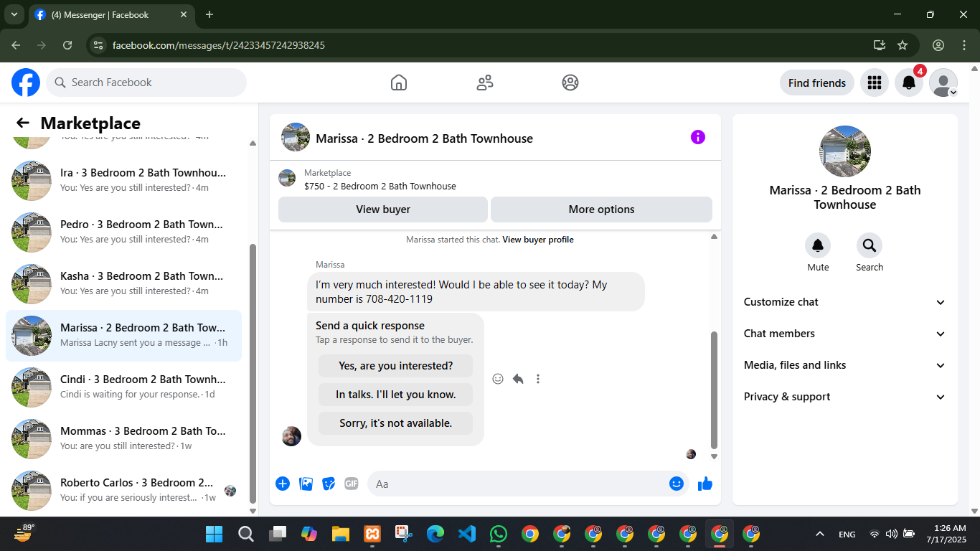
Task: Bookmark this page with the star
Action: coord(903,45)
